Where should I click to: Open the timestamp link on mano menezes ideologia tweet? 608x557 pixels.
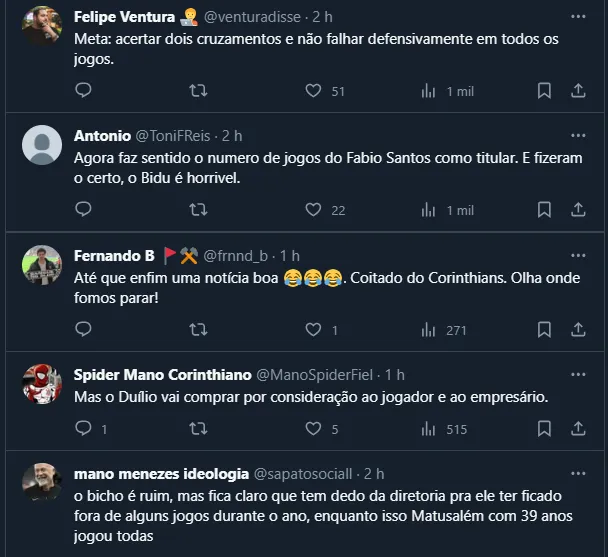[x=374, y=473]
